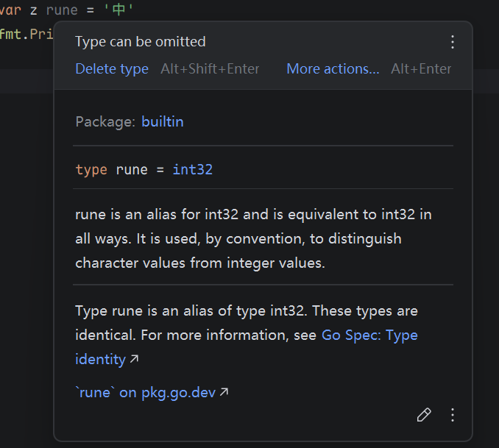Click the 'rune' type in code line
Viewport: 499px width, 448px height.
pos(62,10)
